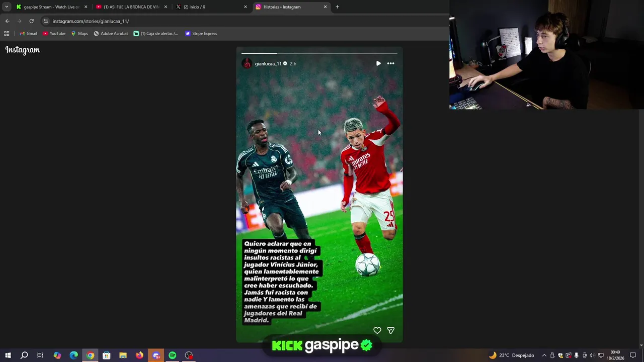Screen dimensions: 644x362
Task: Close the Inicio / X tab
Action: (246, 7)
